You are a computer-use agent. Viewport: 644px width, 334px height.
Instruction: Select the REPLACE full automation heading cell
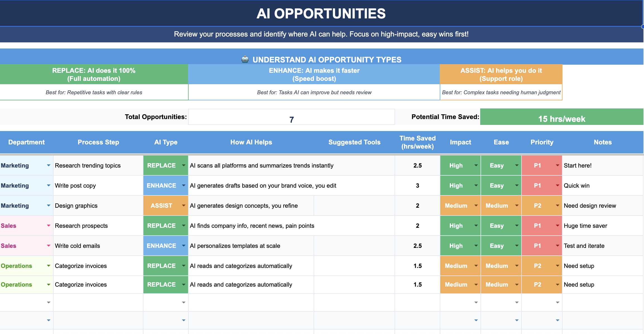point(94,74)
